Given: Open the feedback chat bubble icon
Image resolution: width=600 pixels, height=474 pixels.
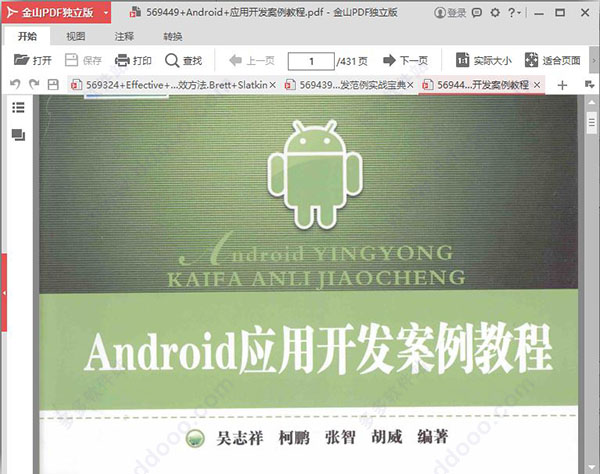Looking at the screenshot, I should 476,13.
